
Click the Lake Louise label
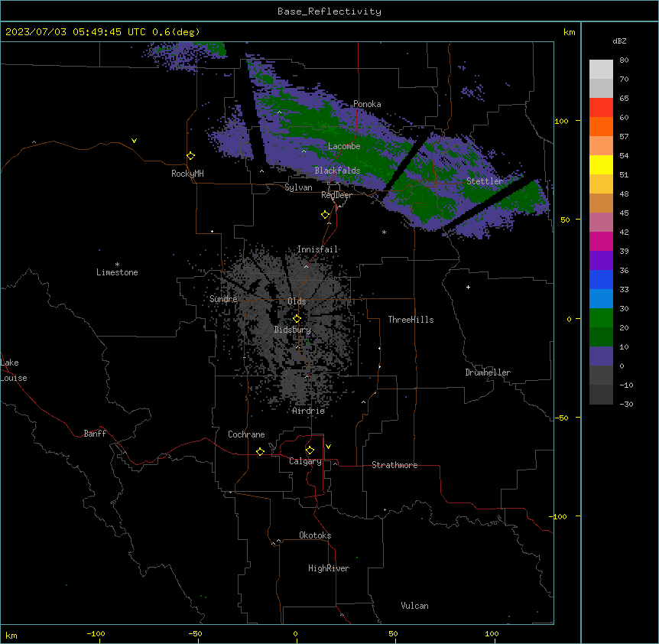click(x=14, y=370)
